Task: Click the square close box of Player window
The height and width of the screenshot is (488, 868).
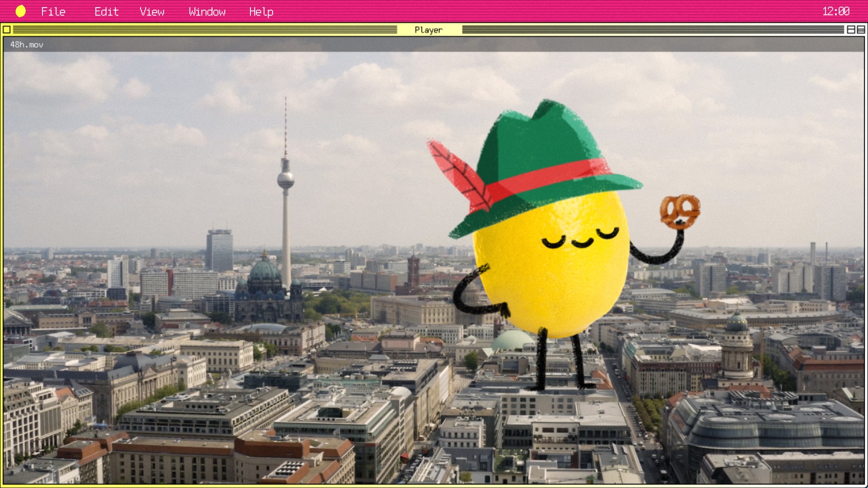Action: click(x=7, y=30)
